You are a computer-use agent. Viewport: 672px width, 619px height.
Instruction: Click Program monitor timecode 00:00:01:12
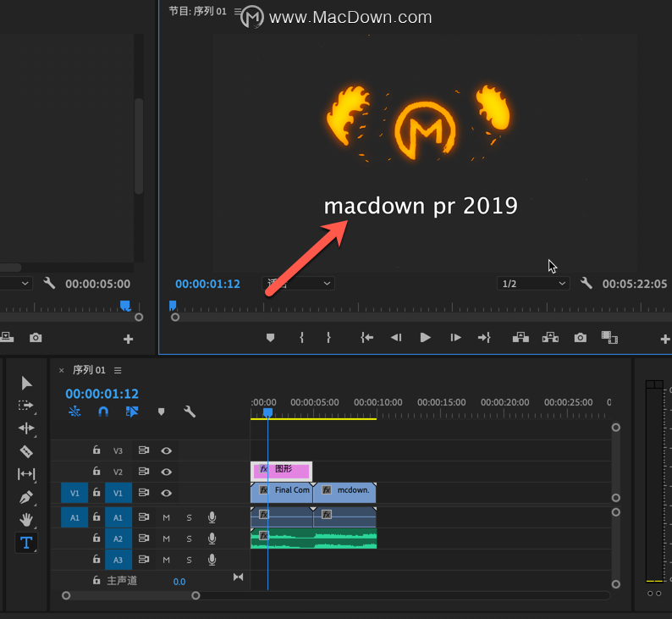tap(207, 284)
